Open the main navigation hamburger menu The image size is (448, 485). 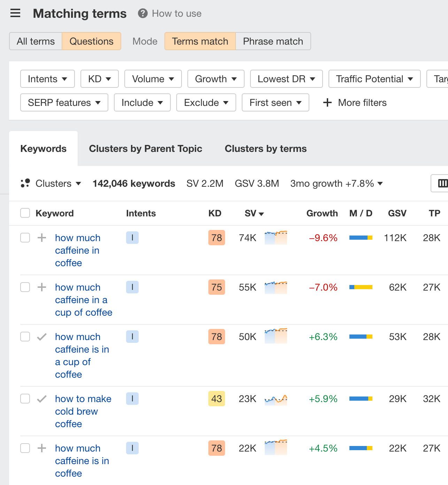[15, 13]
